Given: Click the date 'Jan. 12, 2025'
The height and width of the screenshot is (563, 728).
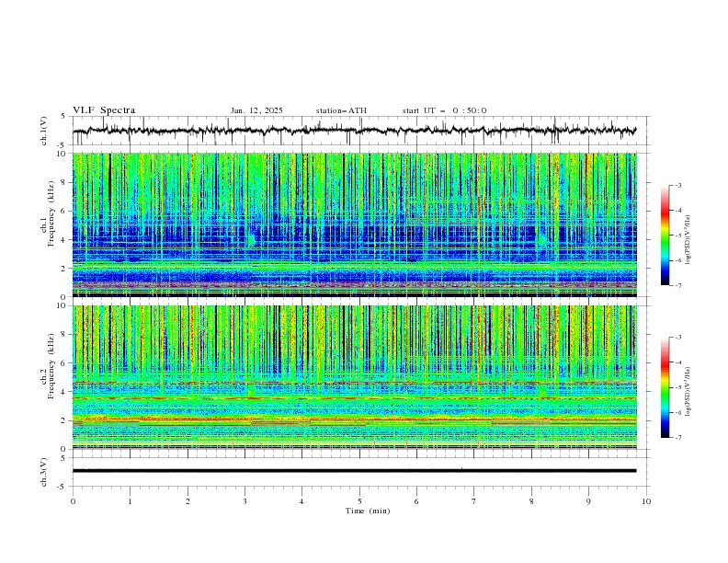Looking at the screenshot, I should click(256, 110).
